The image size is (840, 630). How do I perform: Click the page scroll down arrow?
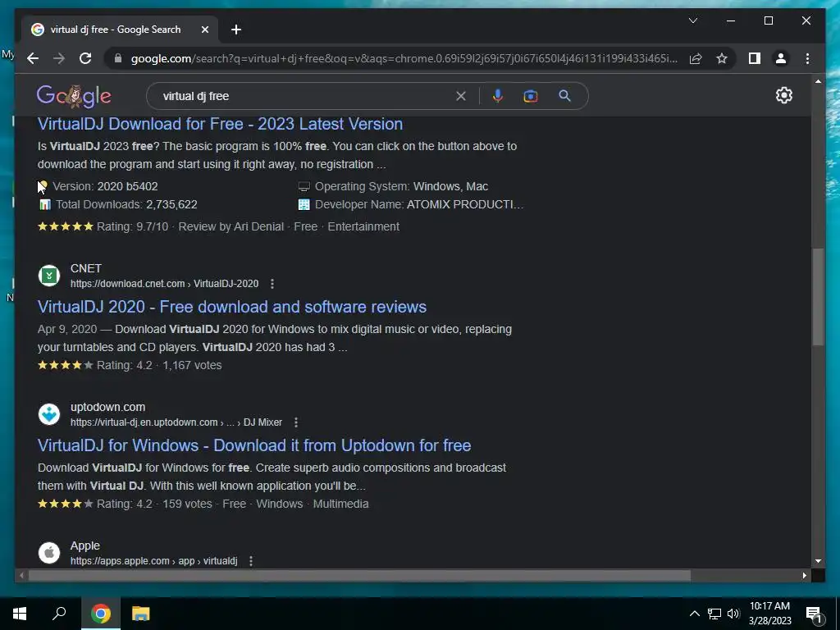click(818, 561)
